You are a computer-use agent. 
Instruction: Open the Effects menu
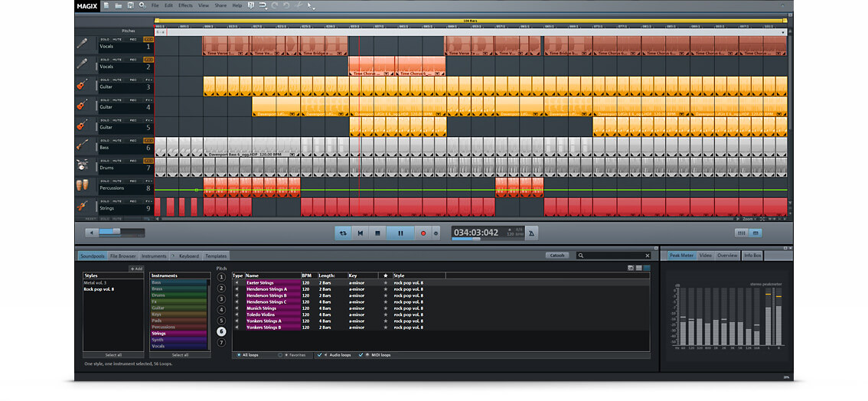pos(185,5)
